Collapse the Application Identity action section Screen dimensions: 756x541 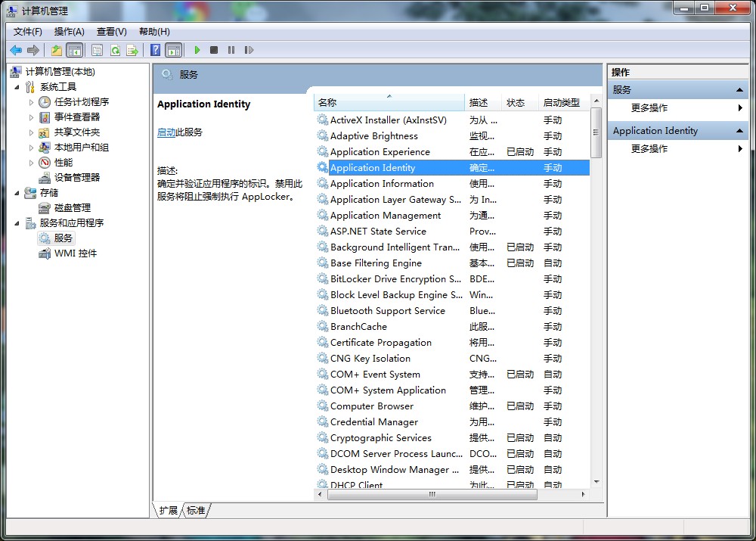(x=739, y=130)
